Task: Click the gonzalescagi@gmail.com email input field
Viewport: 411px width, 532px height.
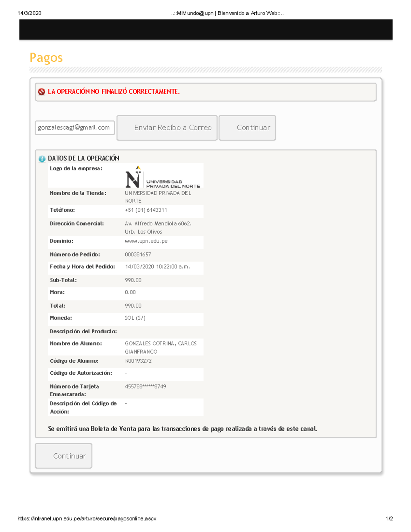Action: click(x=74, y=127)
